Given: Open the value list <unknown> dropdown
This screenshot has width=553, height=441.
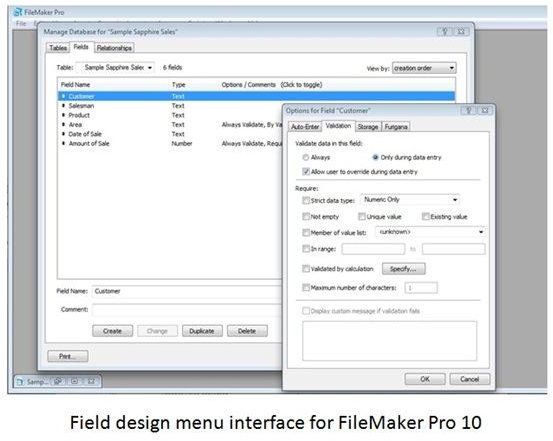Looking at the screenshot, I should 430,232.
